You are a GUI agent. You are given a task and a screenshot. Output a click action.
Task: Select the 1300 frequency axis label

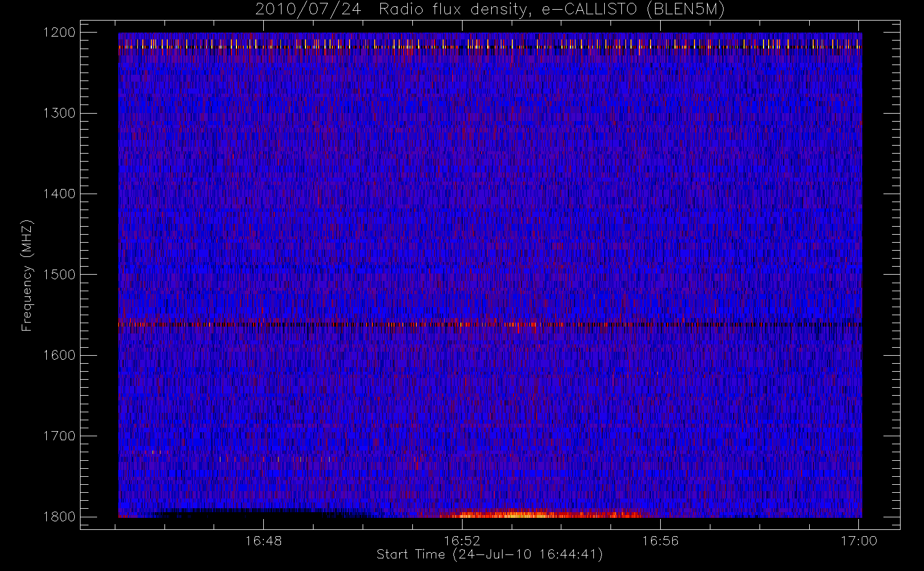pos(59,113)
